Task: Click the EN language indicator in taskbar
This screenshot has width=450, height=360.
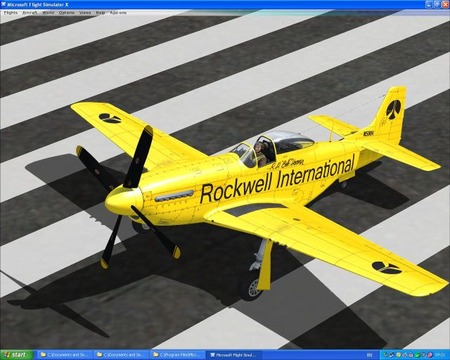Action: pos(370,355)
